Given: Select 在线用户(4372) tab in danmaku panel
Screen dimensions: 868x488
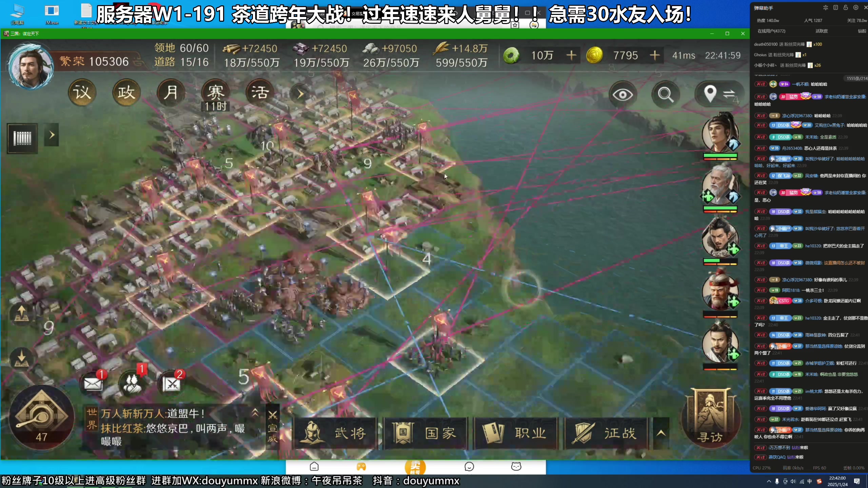Looking at the screenshot, I should pos(771,31).
